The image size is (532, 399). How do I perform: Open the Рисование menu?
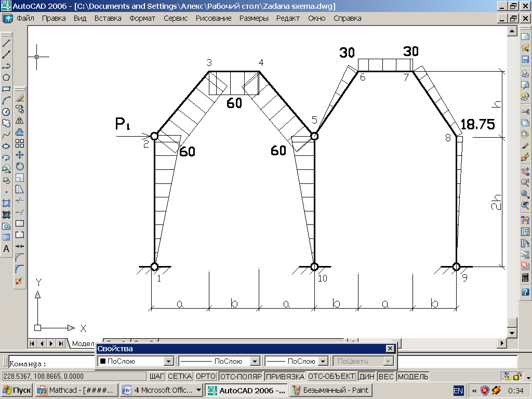214,18
